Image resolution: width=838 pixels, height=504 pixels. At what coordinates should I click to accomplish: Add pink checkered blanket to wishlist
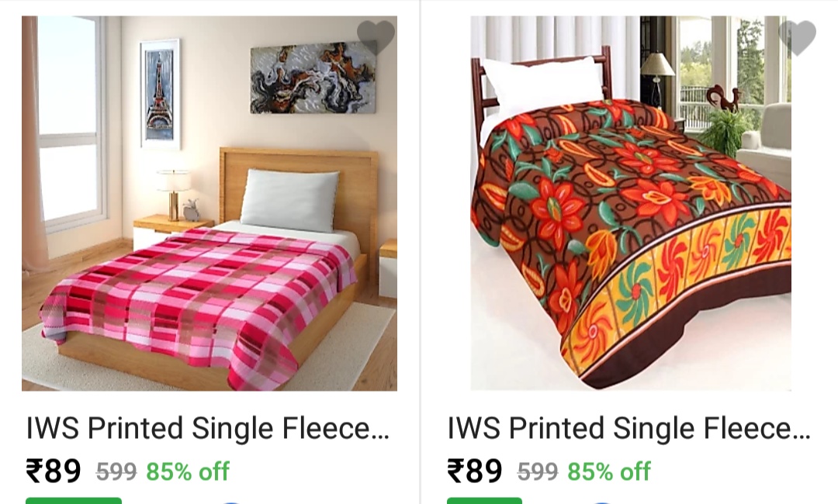(x=376, y=37)
